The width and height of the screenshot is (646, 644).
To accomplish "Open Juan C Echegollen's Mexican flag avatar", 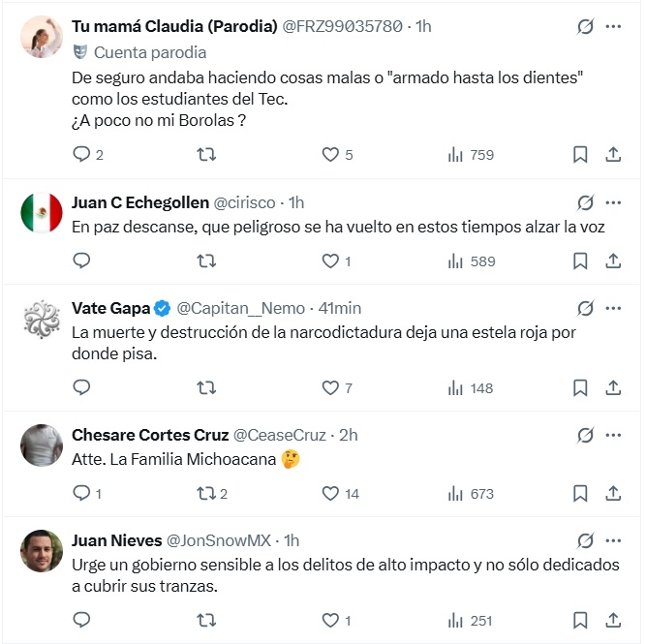I will click(42, 213).
